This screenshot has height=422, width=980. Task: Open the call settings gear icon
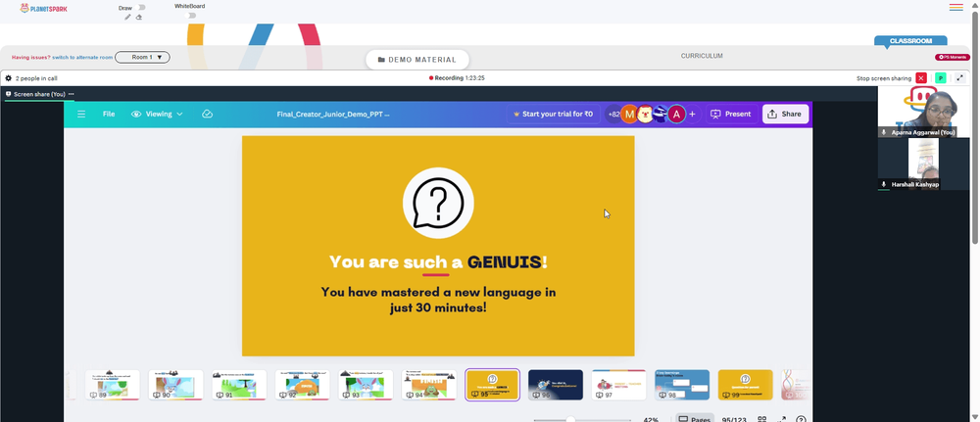click(8, 78)
